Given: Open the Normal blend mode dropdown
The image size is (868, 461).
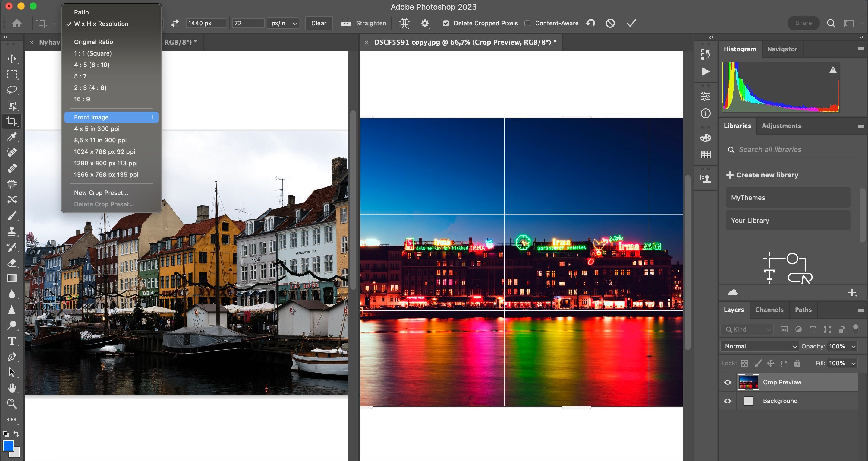Looking at the screenshot, I should pyautogui.click(x=760, y=346).
